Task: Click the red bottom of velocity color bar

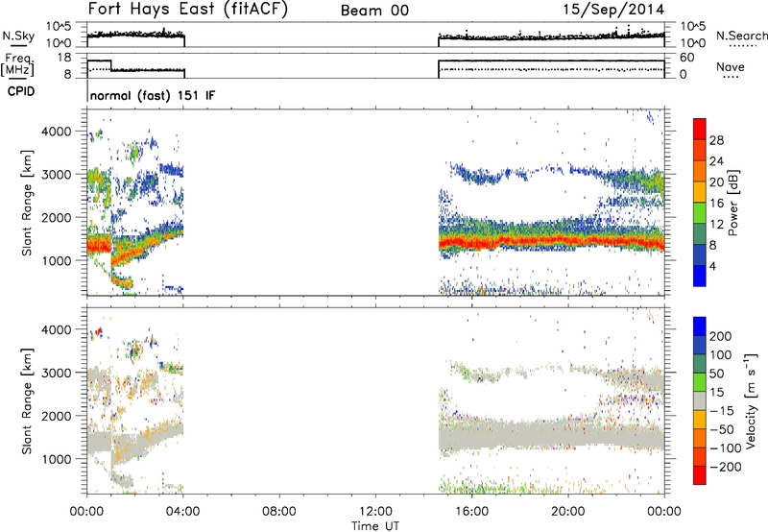Action: [700, 475]
